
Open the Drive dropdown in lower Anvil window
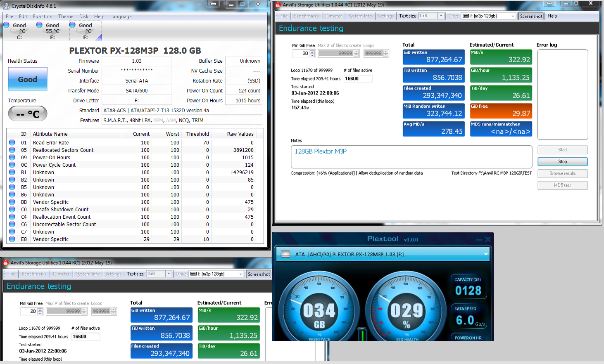241,274
